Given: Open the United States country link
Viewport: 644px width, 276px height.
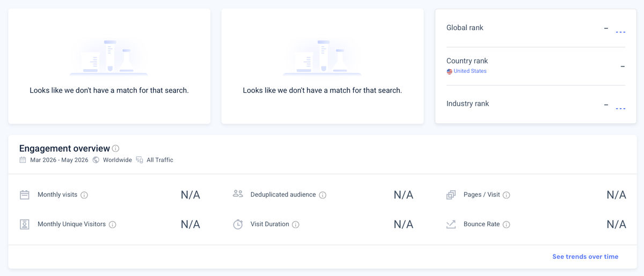Looking at the screenshot, I should tap(470, 71).
